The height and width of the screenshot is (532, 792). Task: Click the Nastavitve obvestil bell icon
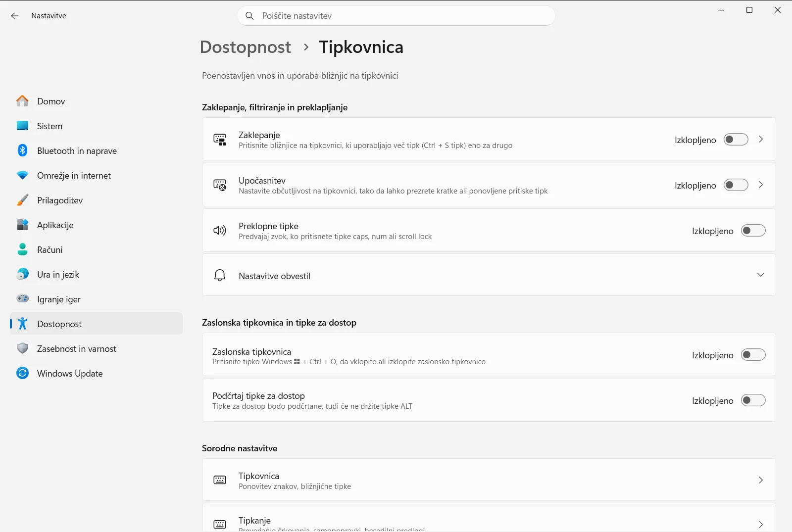click(x=220, y=275)
